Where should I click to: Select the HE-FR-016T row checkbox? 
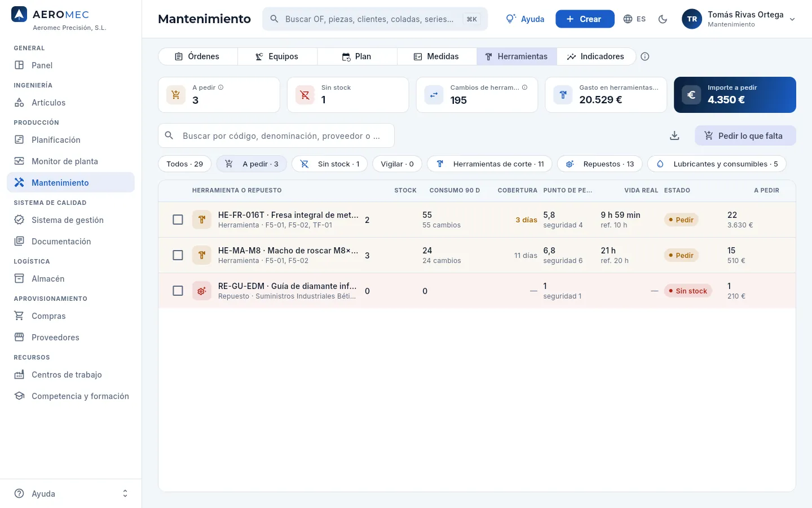pyautogui.click(x=178, y=220)
